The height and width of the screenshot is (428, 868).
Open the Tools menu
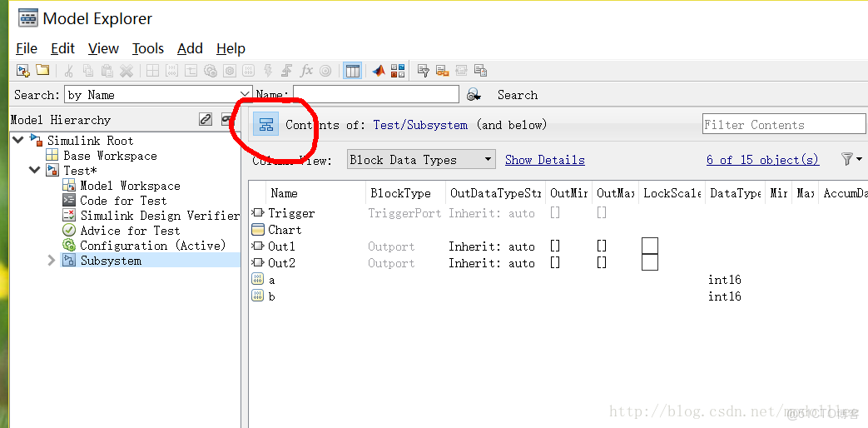tap(148, 49)
